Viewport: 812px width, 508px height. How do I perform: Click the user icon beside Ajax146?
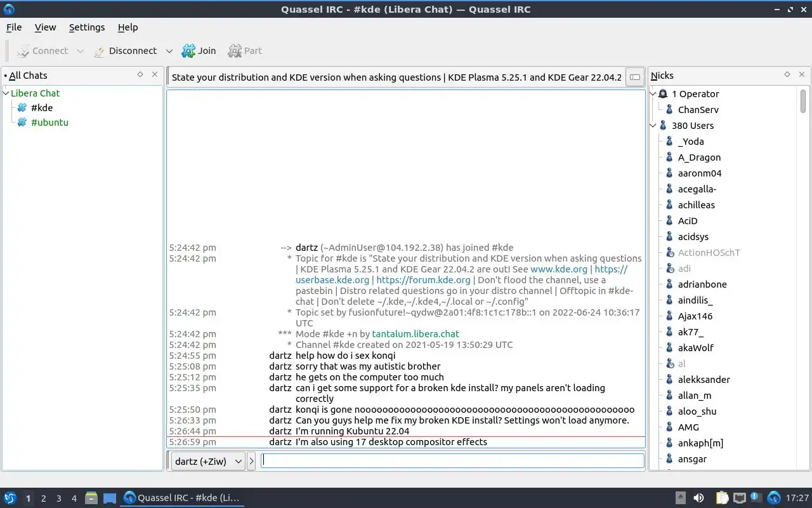pyautogui.click(x=669, y=316)
